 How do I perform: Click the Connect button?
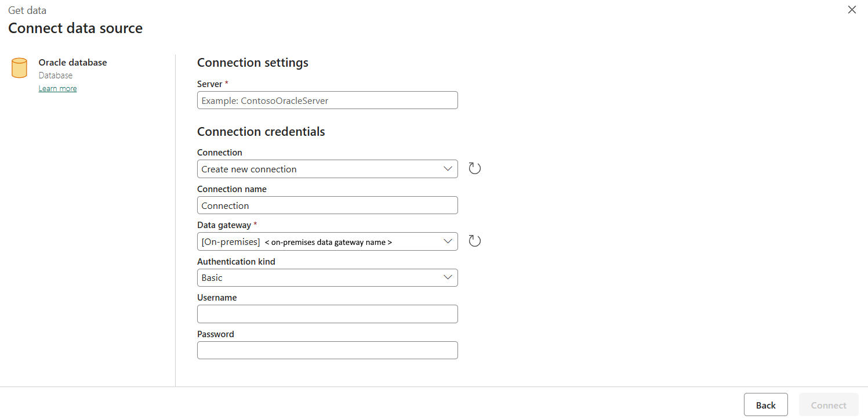pos(829,404)
